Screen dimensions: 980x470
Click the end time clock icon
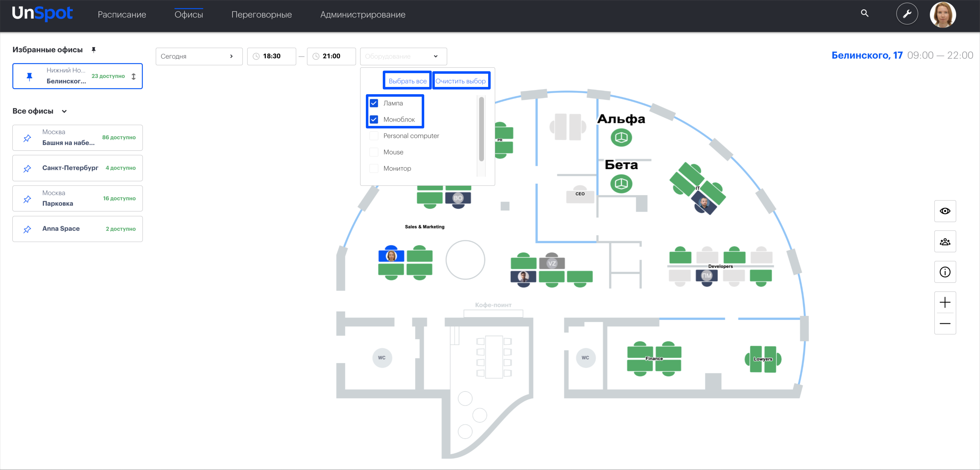pos(316,56)
